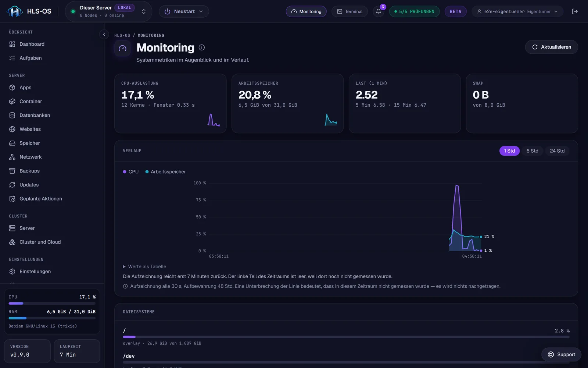Click the Arbeitsspeicher card sparkline
This screenshot has width=588, height=368.
(x=331, y=120)
